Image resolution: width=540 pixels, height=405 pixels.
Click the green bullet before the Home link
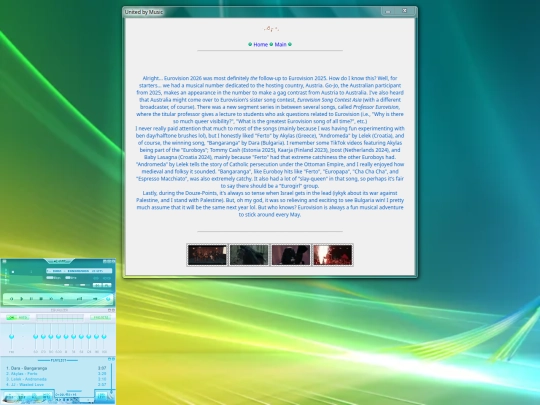point(250,44)
